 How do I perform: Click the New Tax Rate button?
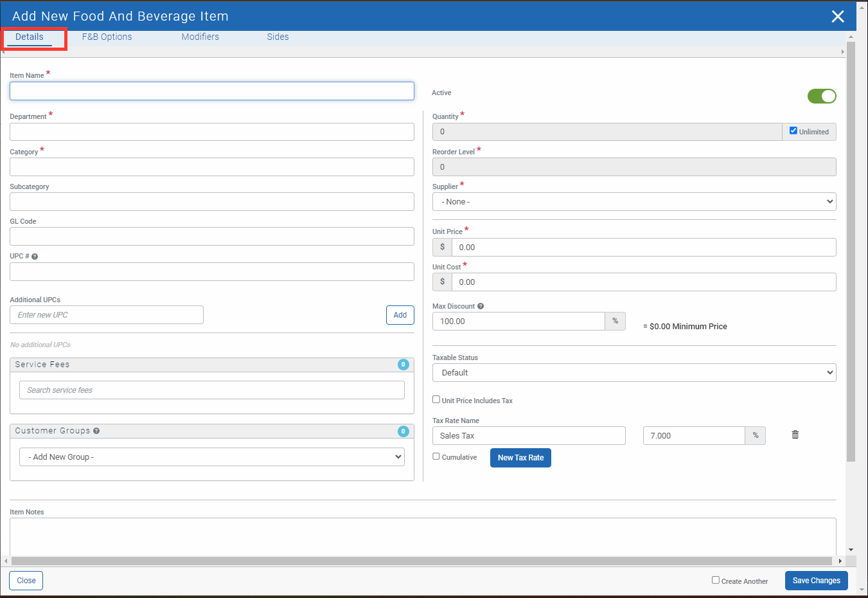click(x=520, y=458)
